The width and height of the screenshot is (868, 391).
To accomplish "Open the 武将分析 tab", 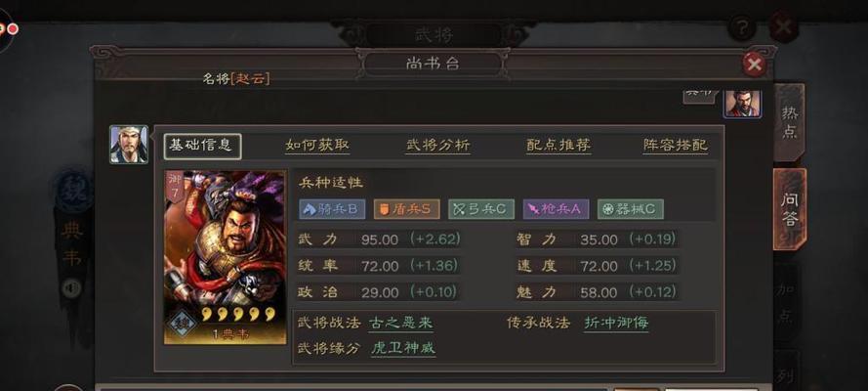I will [437, 145].
